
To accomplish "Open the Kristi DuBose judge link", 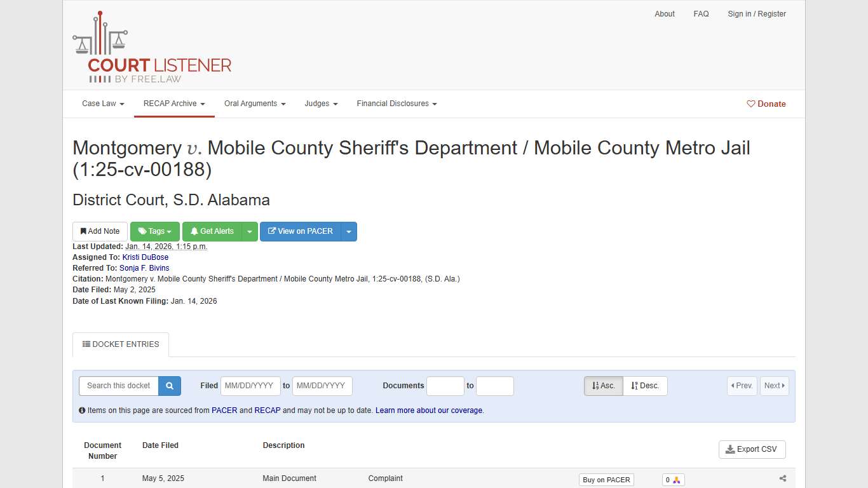I will coord(145,257).
